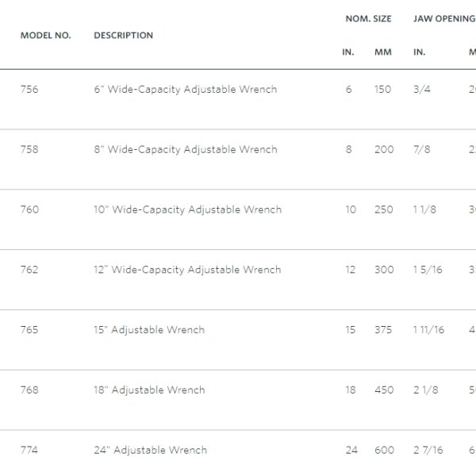This screenshot has height=476, width=476.
Task: Open 6" Wide-Capacity Adjustable Wrench description
Action: (x=185, y=90)
